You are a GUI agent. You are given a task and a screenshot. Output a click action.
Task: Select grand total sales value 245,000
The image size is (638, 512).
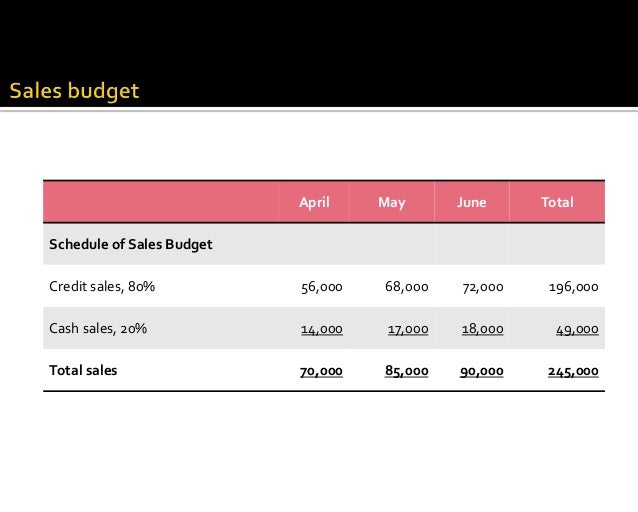573,371
